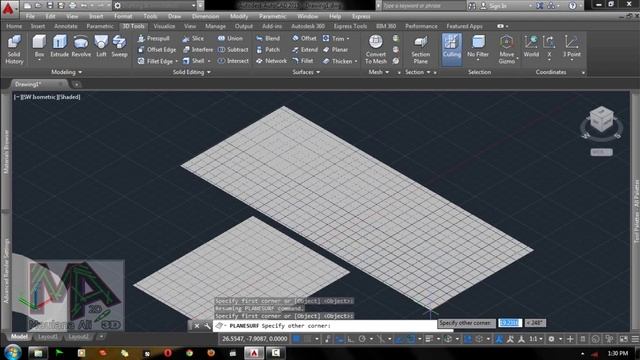Click the other corner distance input
This screenshot has height=360, width=640.
(510, 323)
